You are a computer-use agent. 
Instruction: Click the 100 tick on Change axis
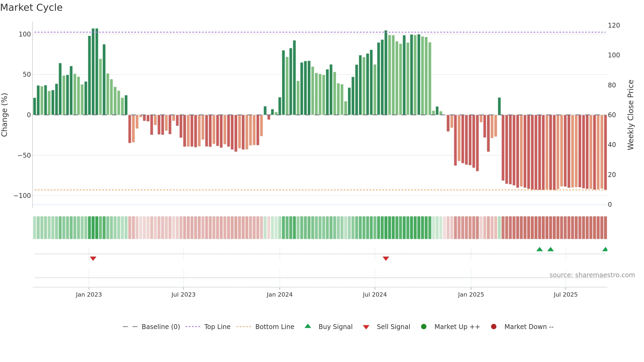25,34
